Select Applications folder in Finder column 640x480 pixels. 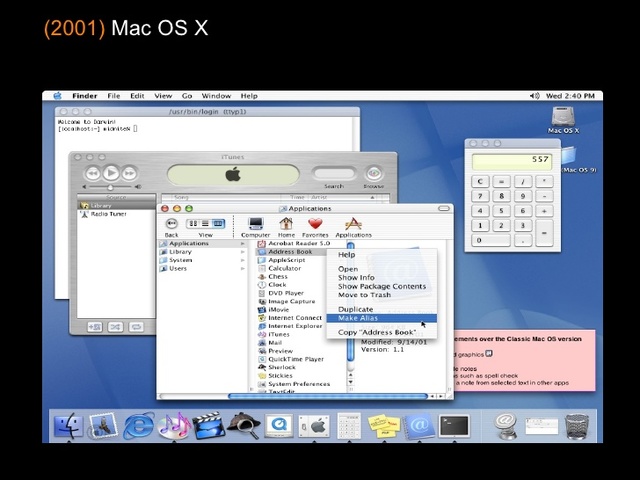(202, 243)
